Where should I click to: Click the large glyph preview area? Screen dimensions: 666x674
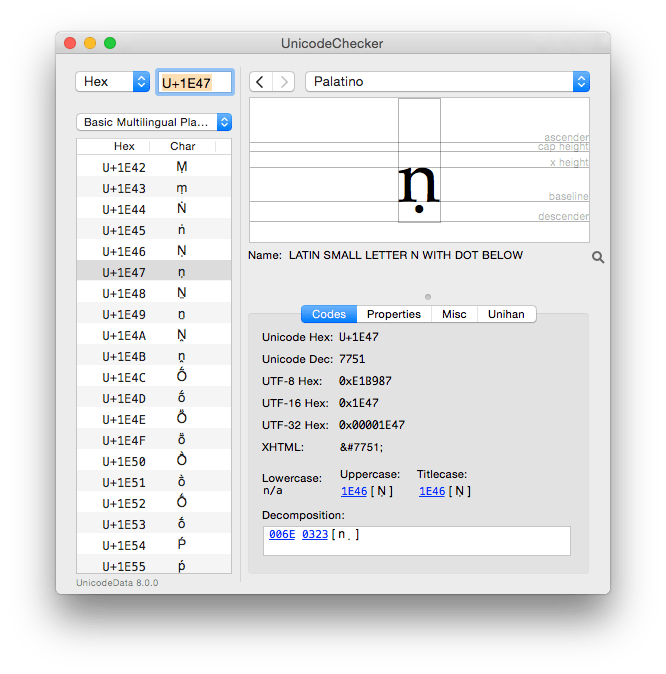coord(419,170)
